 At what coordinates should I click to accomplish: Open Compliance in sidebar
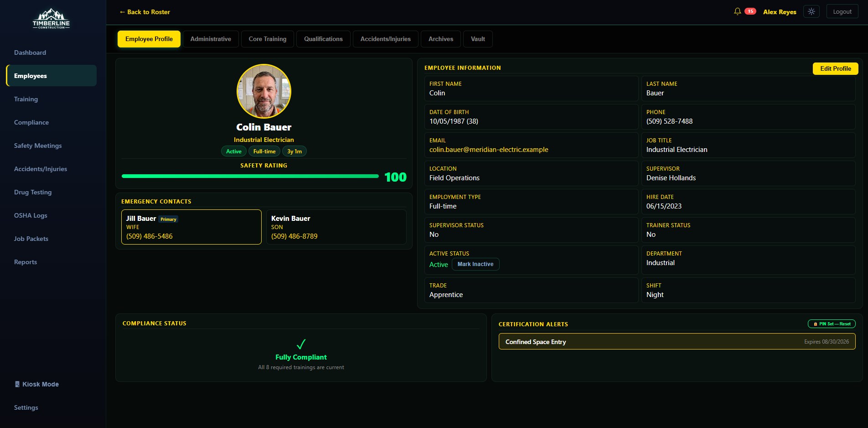tap(51, 122)
